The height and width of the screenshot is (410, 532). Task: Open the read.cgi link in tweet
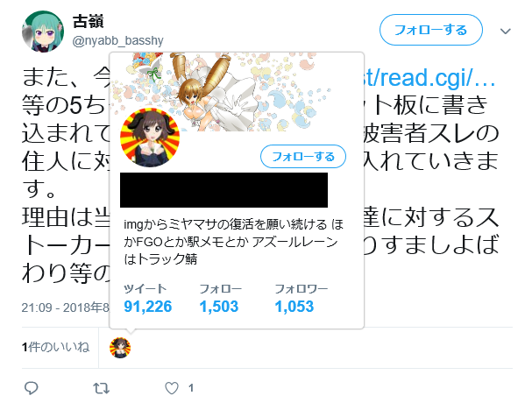click(429, 78)
